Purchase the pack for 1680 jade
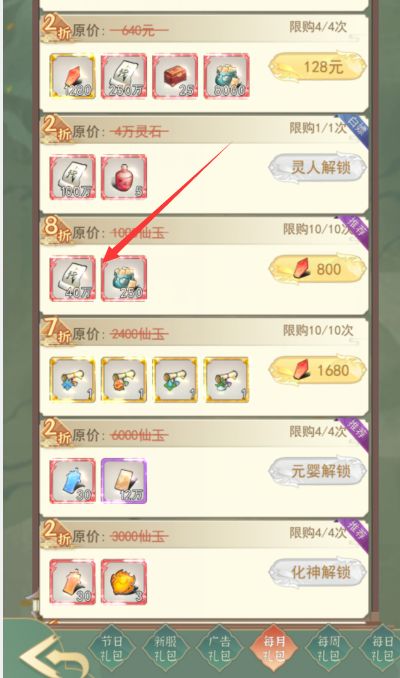400x678 pixels. tap(318, 370)
